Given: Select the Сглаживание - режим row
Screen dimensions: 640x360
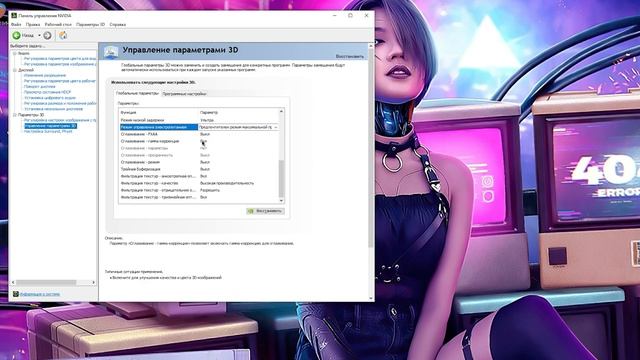Looking at the screenshot, I should [199, 162].
